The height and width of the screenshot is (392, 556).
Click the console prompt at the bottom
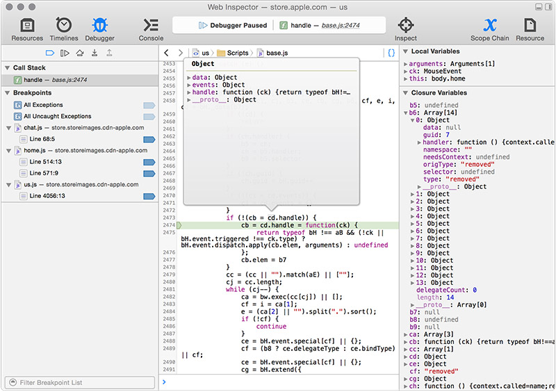[280, 382]
